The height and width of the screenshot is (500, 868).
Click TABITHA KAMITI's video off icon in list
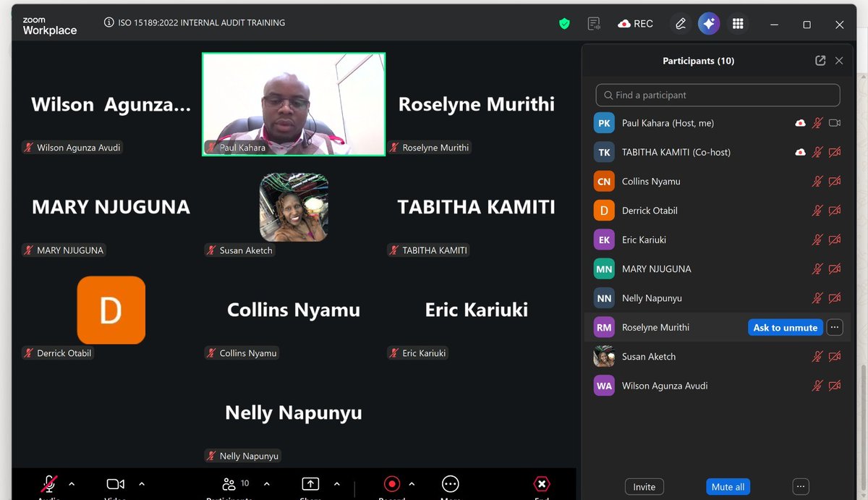click(x=835, y=152)
